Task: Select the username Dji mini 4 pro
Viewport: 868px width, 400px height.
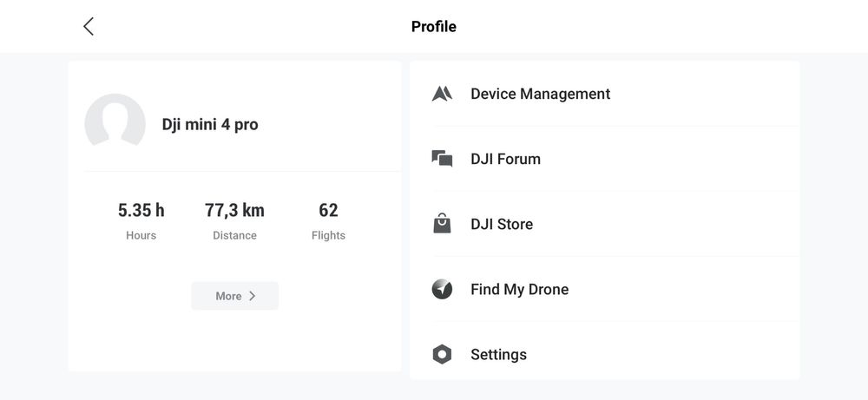Action: [x=210, y=124]
